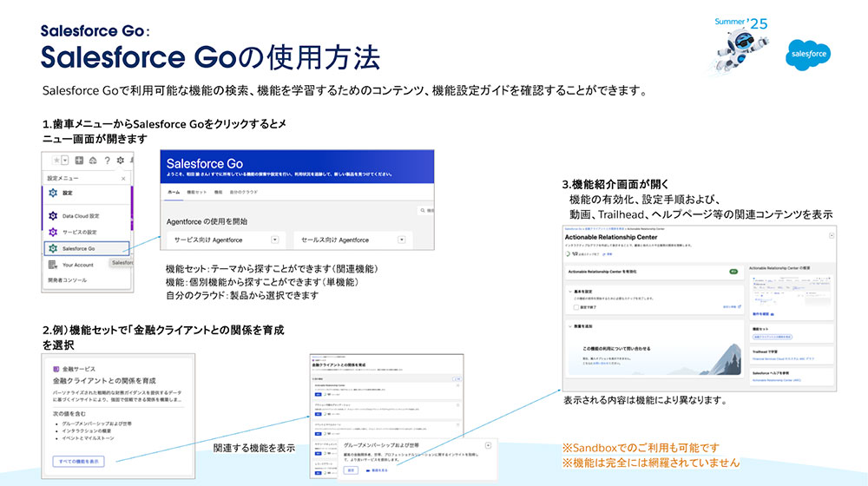The height and width of the screenshot is (486, 868).
Task: Click the 金融サービス purple icon
Action: (x=56, y=369)
